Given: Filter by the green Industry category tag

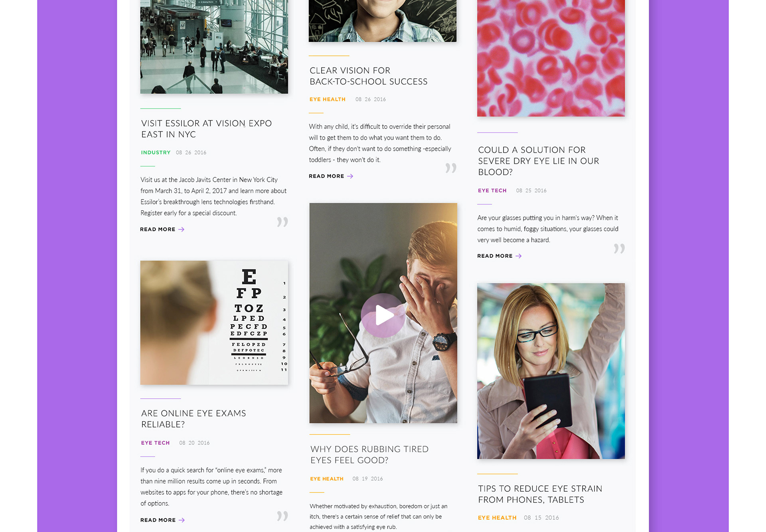Looking at the screenshot, I should pos(156,152).
